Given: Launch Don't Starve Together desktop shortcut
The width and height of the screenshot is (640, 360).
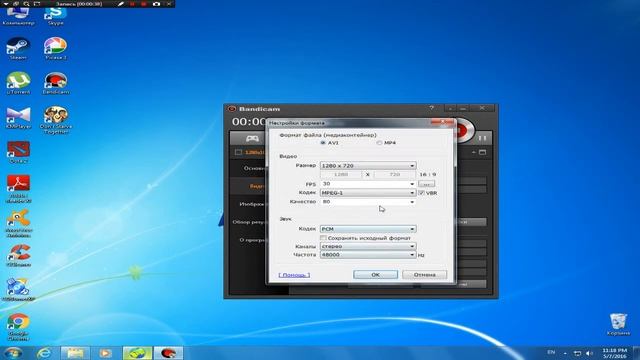Looking at the screenshot, I should click(56, 120).
